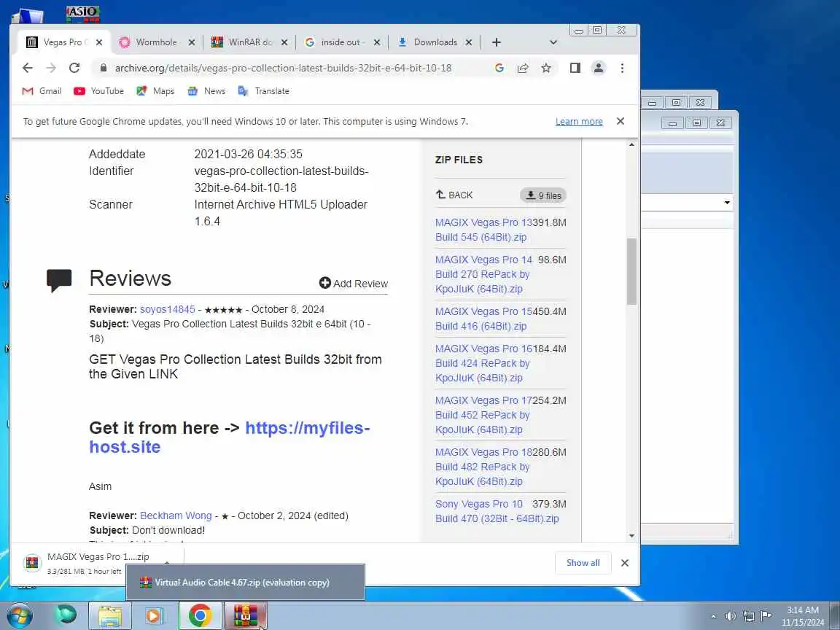This screenshot has height=630, width=840.
Task: Open the Windows Start menu
Action: click(x=19, y=616)
